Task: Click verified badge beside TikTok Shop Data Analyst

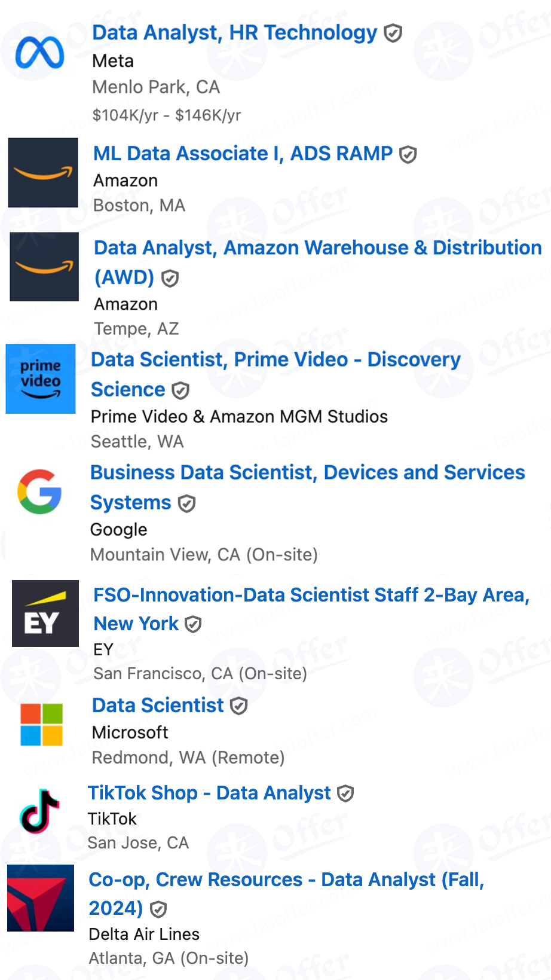Action: click(x=345, y=793)
